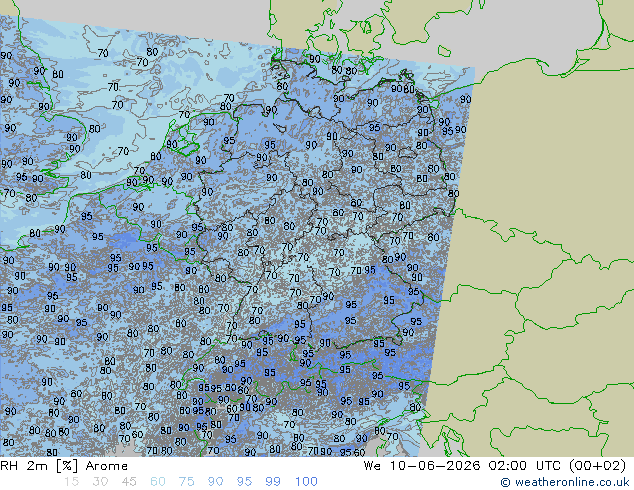The height and width of the screenshot is (490, 634).
Task: Select legend value 100 in scale
Action: [x=306, y=482]
